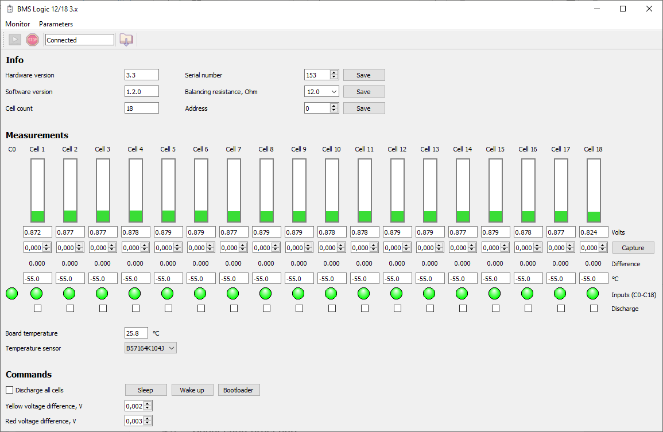Click the Cell 18 voltage field 0.824
This screenshot has height=432, width=663.
593,232
